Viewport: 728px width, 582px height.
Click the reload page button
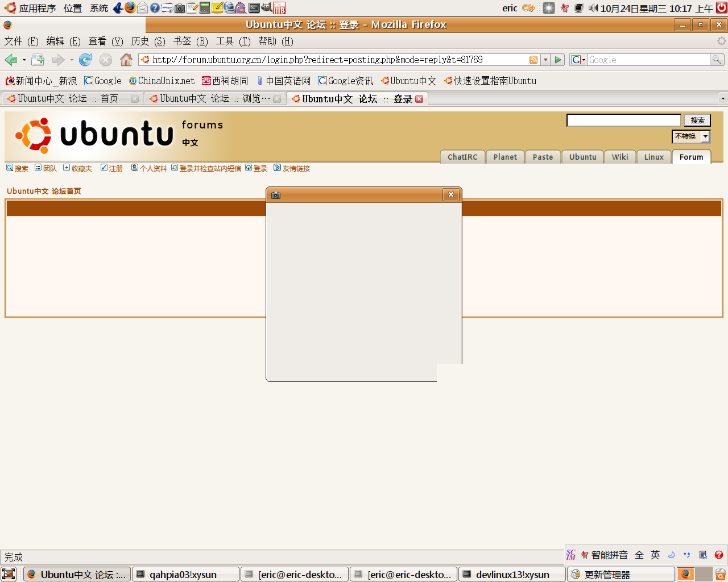(x=85, y=60)
